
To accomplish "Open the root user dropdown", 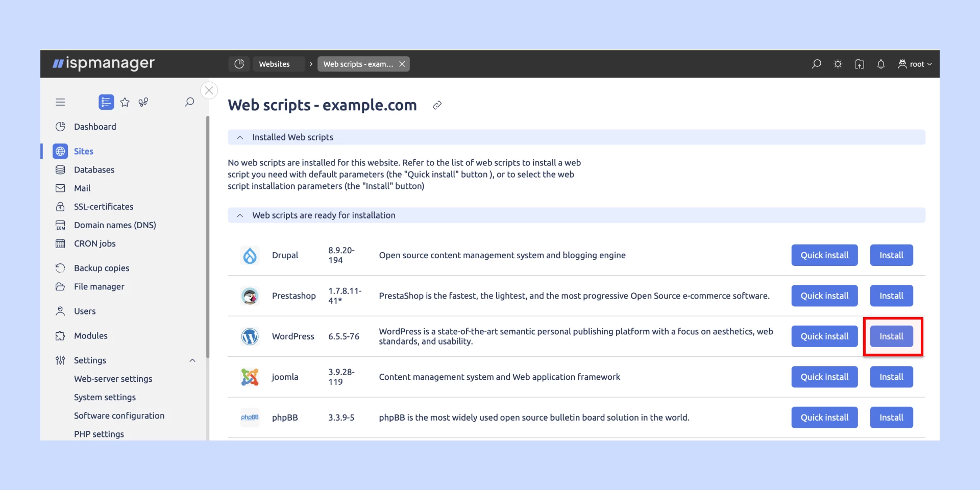I will (x=915, y=64).
